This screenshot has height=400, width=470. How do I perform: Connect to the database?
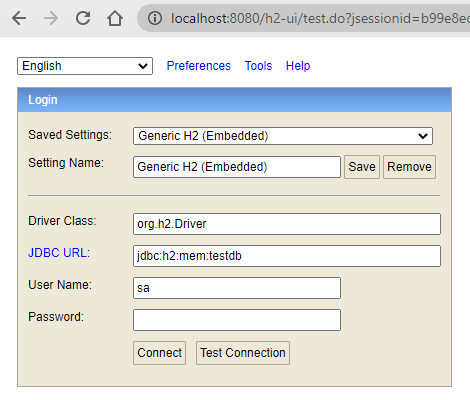click(x=160, y=353)
